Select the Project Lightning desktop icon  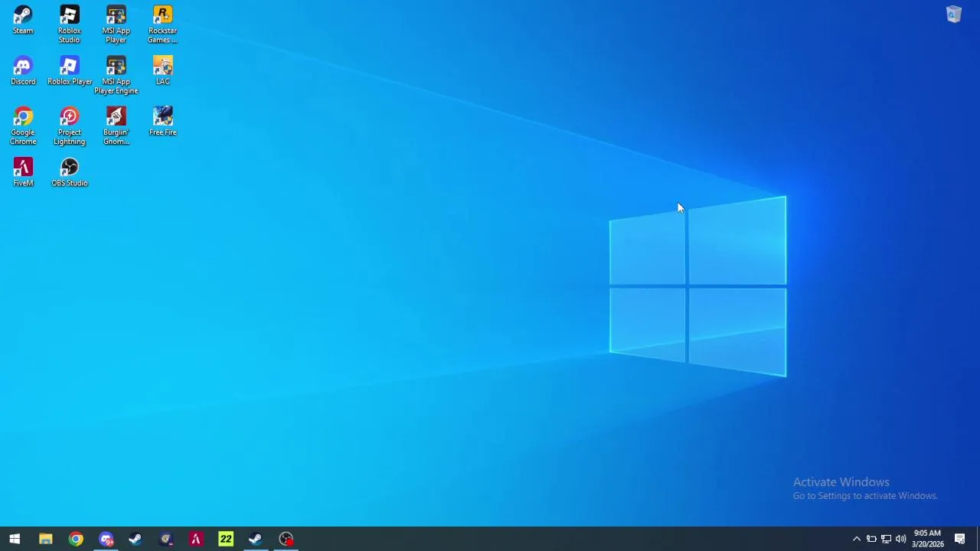(69, 126)
